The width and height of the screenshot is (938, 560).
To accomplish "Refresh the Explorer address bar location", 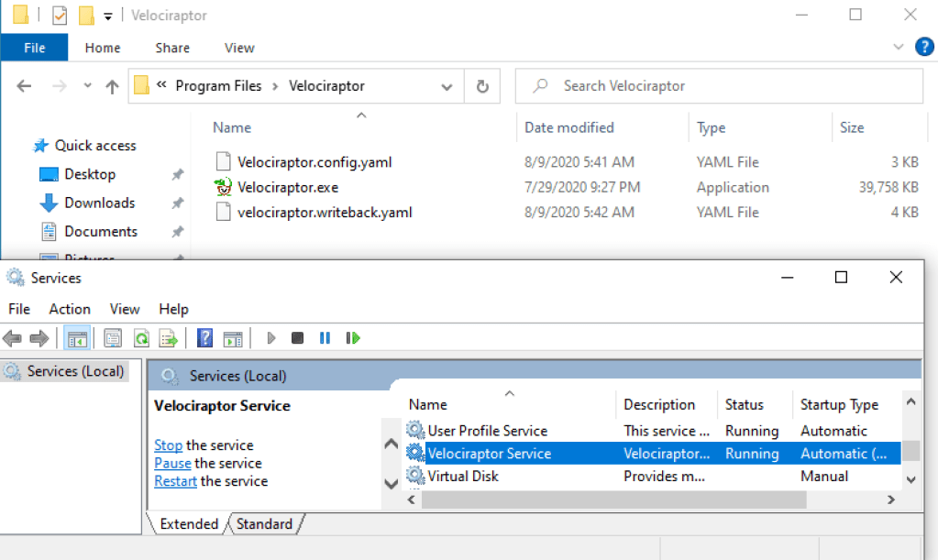I will click(482, 86).
